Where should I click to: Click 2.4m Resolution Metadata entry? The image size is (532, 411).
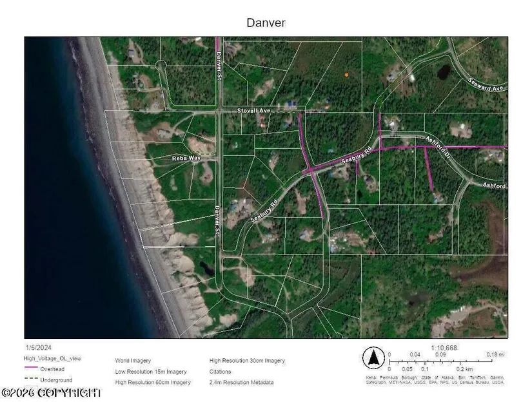[x=241, y=383]
